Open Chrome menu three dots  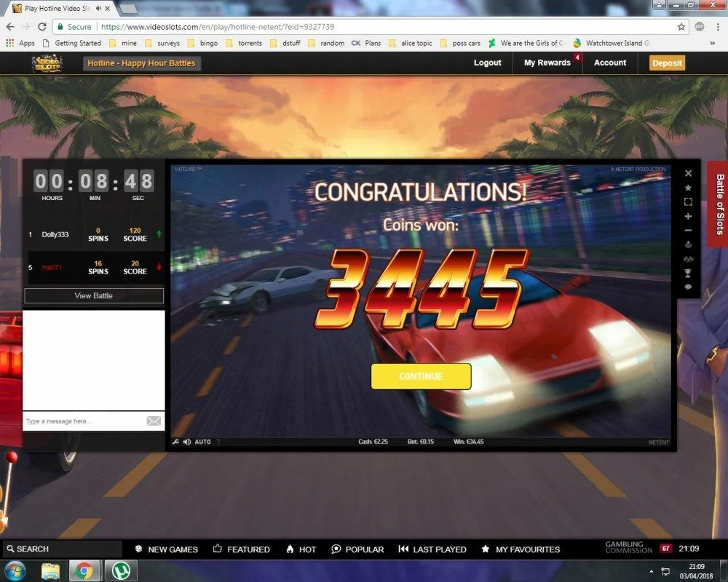click(x=718, y=27)
